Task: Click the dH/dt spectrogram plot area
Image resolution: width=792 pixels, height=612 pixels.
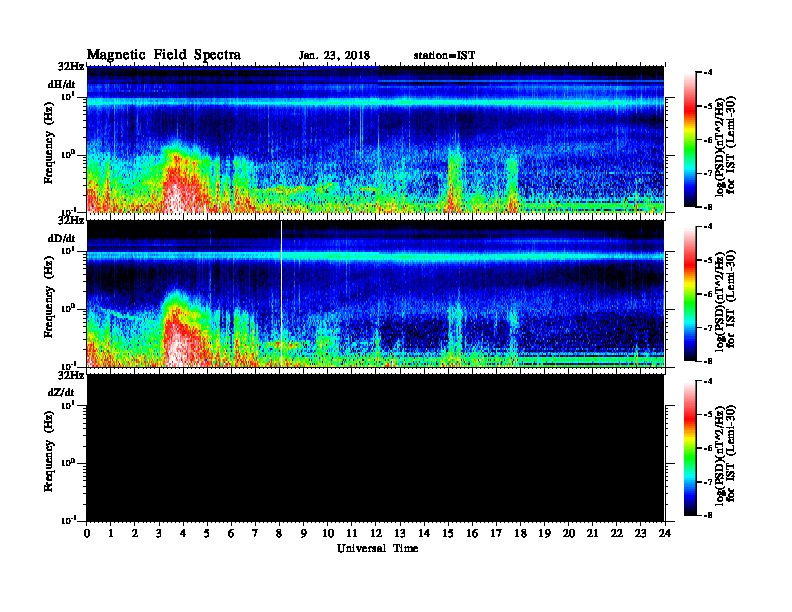Action: coord(375,139)
